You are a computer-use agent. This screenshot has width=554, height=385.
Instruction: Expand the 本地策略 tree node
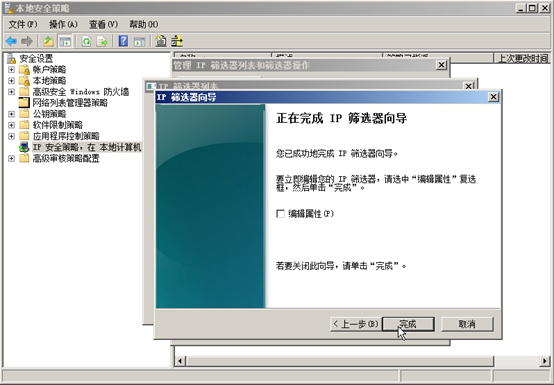point(11,81)
